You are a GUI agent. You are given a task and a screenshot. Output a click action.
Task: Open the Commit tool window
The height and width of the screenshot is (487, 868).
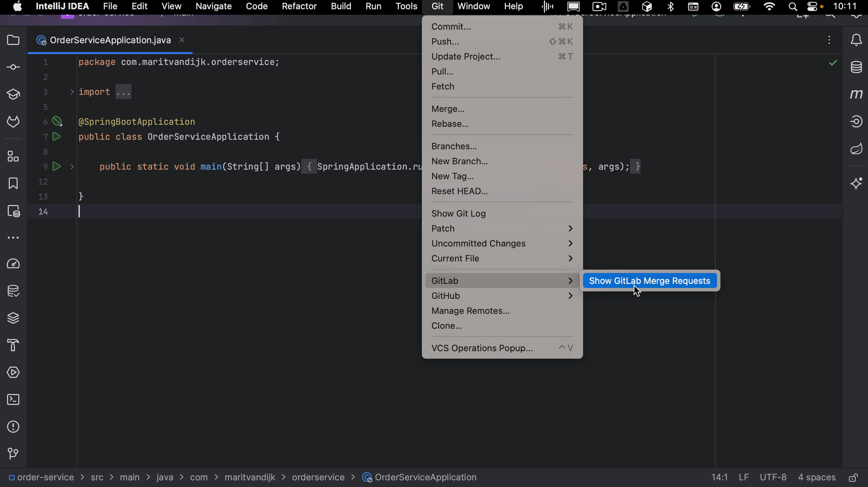[13, 67]
